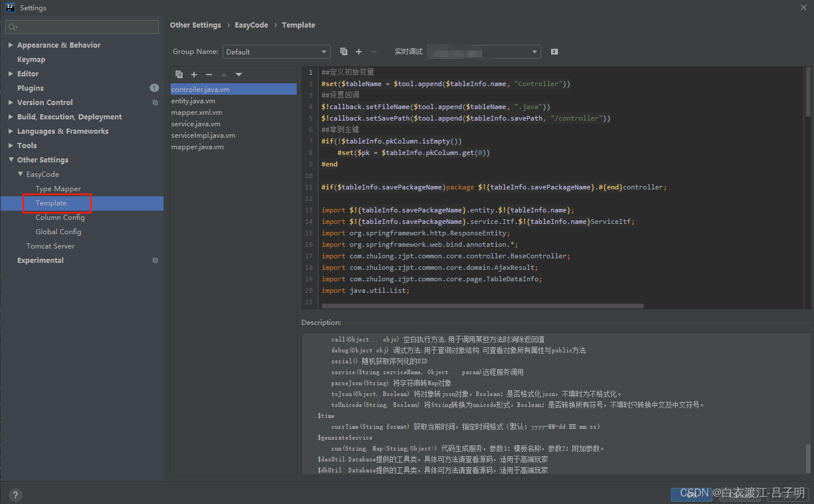
Task: Select controller.java.vm template
Action: click(x=234, y=89)
